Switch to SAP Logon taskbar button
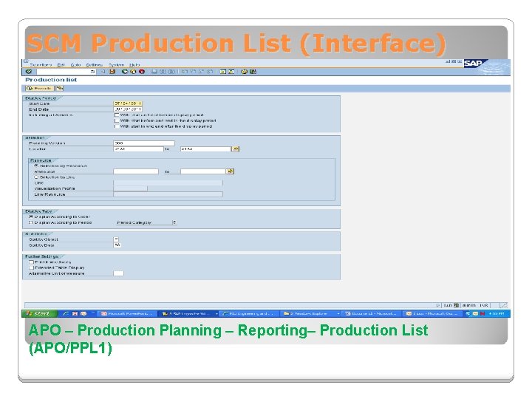This screenshot has height=399, width=532. (x=188, y=314)
